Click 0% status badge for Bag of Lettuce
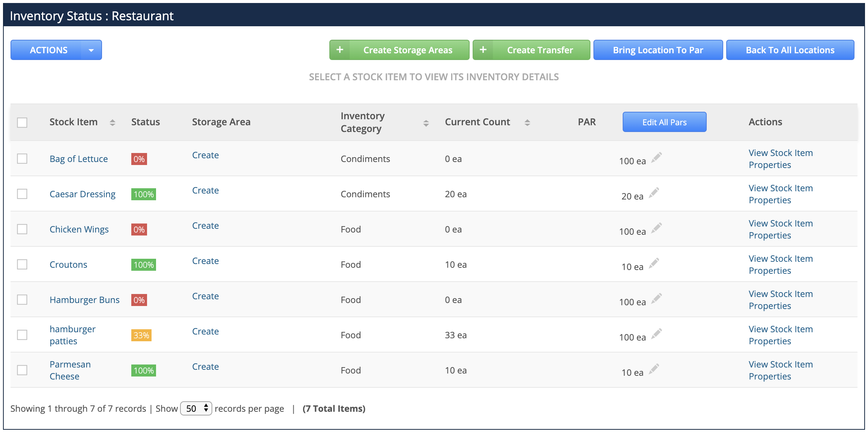Screen dimensions: 868x432 coord(139,159)
